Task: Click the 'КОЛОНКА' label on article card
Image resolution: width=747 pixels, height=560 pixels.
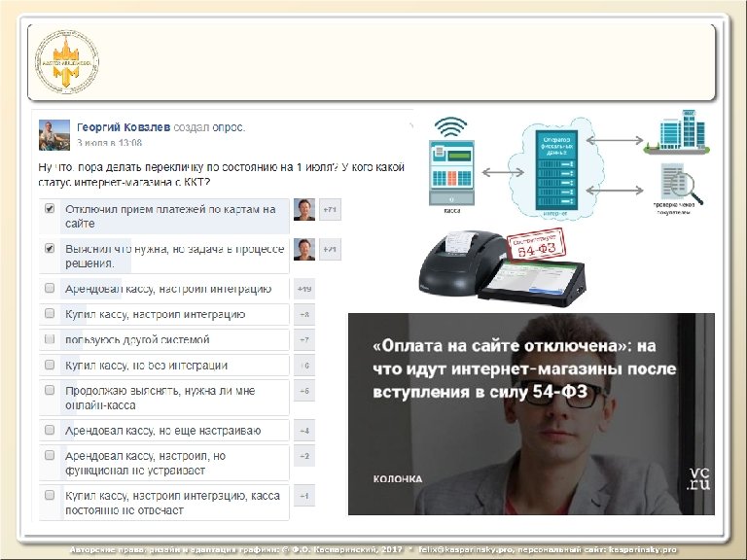Action: [398, 479]
